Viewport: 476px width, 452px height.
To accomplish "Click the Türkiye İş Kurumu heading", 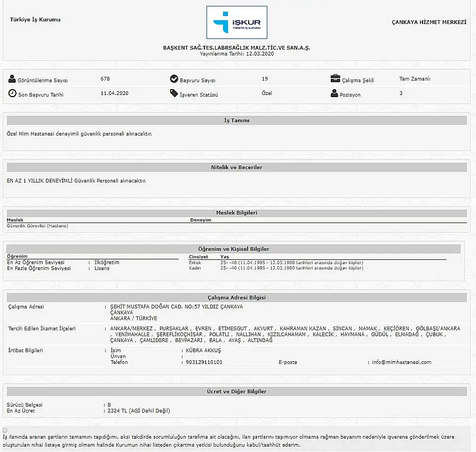I will (35, 19).
